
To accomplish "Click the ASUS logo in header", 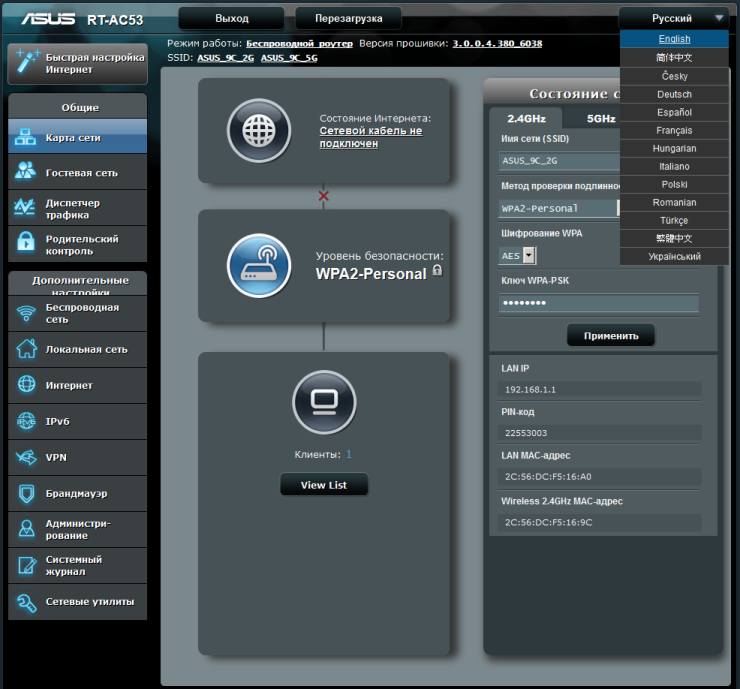I will click(48, 19).
